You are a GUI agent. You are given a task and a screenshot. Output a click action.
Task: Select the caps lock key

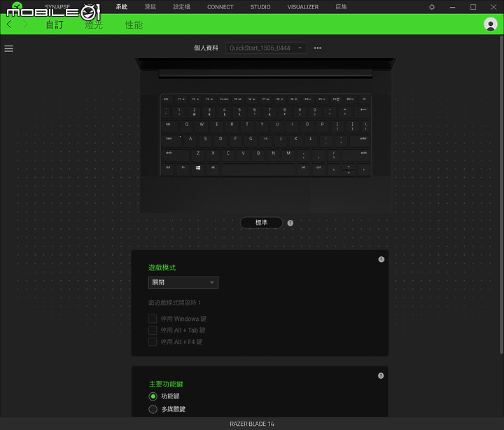click(x=172, y=141)
